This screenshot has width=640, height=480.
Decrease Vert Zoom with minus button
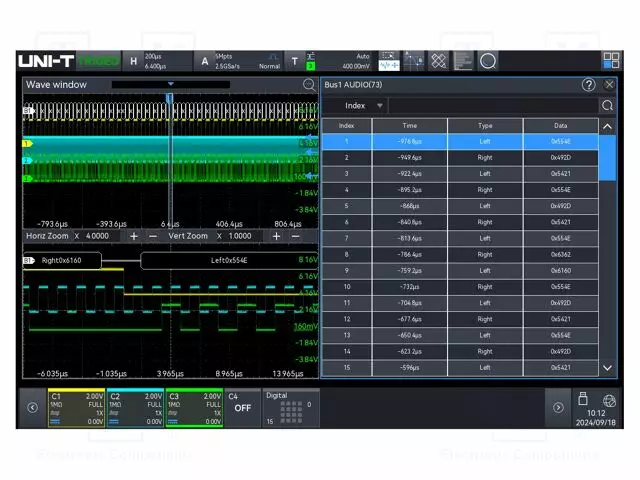tap(295, 236)
